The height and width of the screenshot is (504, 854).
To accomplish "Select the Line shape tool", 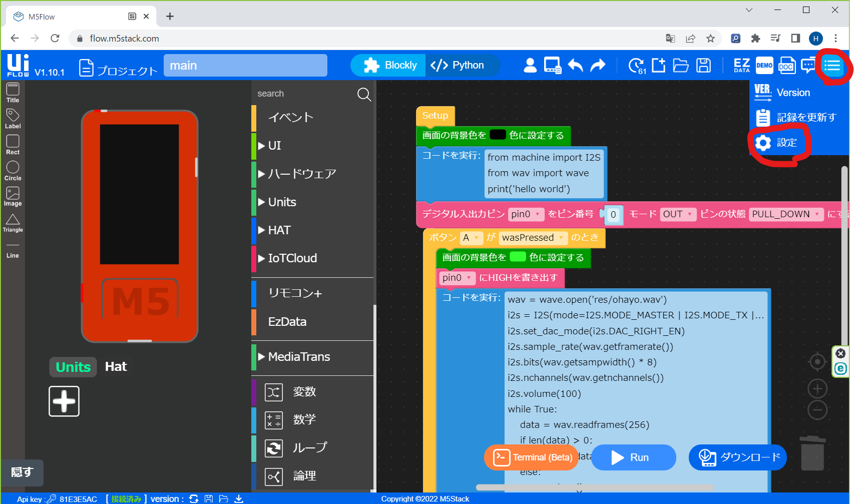I will coord(13,250).
